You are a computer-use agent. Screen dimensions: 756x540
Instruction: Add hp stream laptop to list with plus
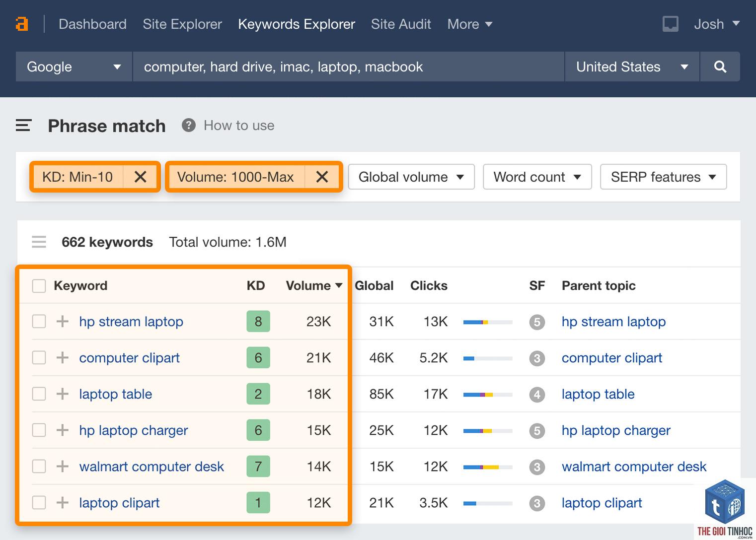click(63, 321)
